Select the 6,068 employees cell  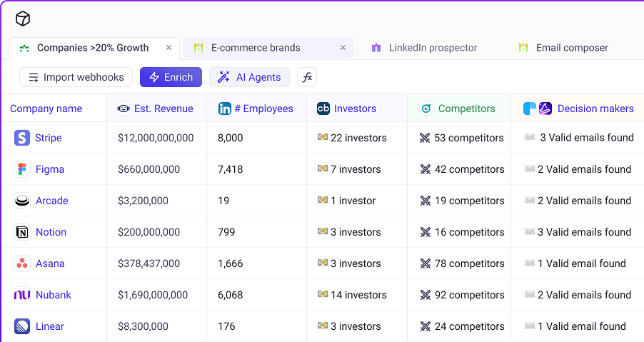tap(257, 295)
